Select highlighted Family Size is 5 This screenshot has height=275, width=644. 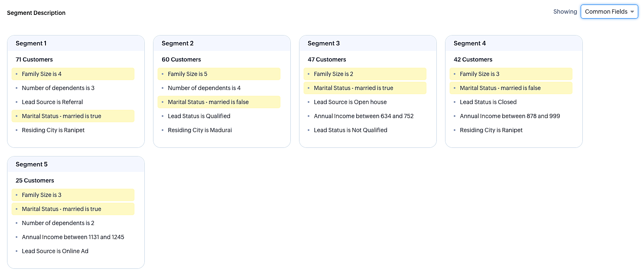click(187, 74)
